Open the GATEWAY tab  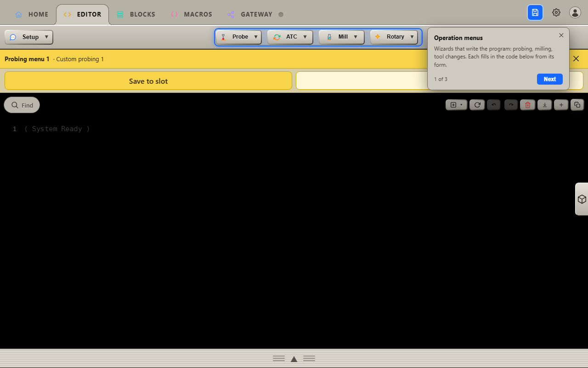pos(255,14)
